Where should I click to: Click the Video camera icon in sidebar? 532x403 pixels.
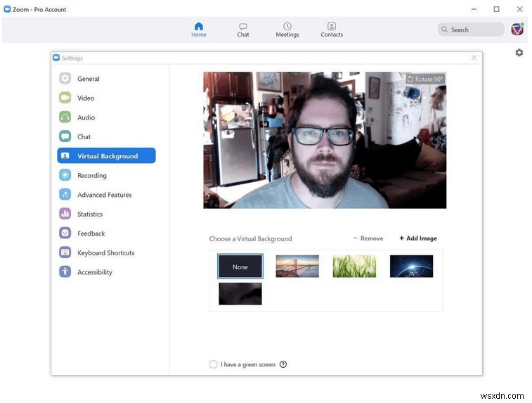(65, 98)
